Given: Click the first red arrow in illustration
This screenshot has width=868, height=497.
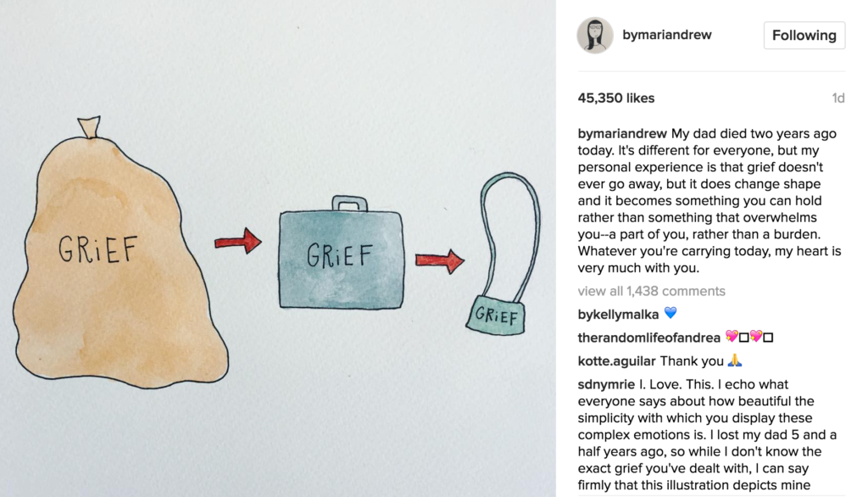Looking at the screenshot, I should coord(238,241).
